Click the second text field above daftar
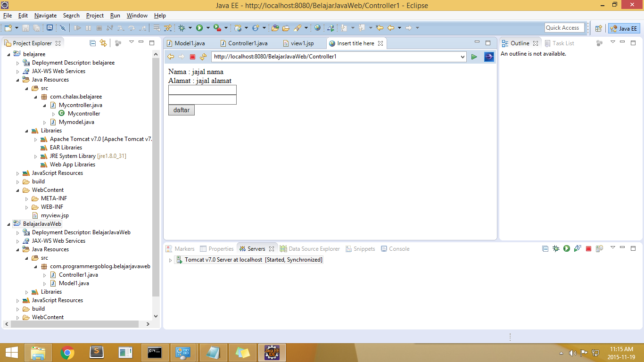 pos(202,100)
